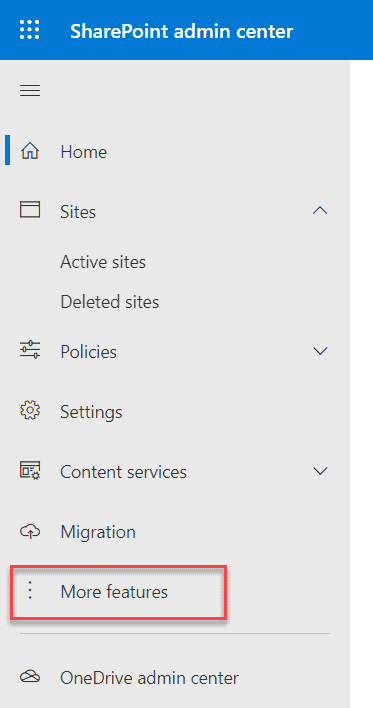
Task: Open the app launcher waffle icon
Action: [x=30, y=30]
